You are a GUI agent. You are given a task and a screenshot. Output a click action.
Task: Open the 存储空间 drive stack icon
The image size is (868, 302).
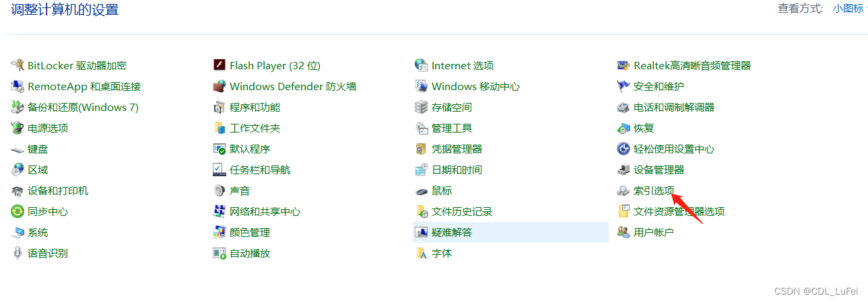click(x=422, y=107)
